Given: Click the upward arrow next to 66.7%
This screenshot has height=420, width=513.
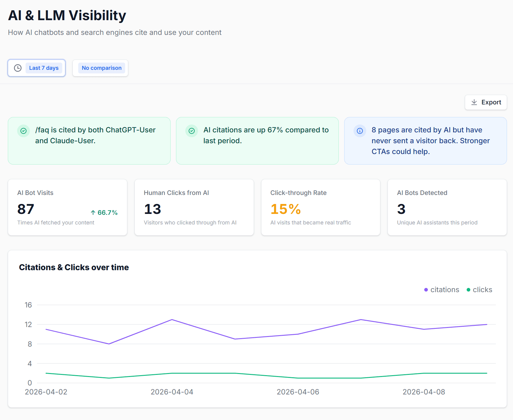Looking at the screenshot, I should (93, 212).
